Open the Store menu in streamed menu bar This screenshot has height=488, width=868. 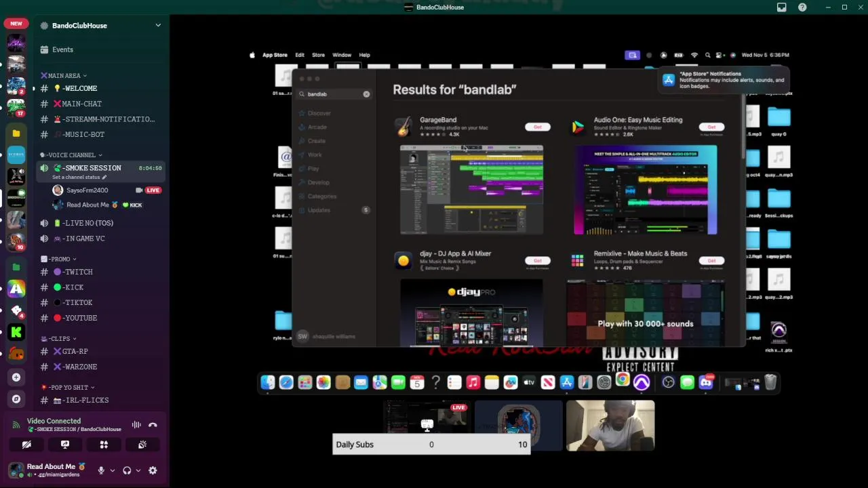318,55
